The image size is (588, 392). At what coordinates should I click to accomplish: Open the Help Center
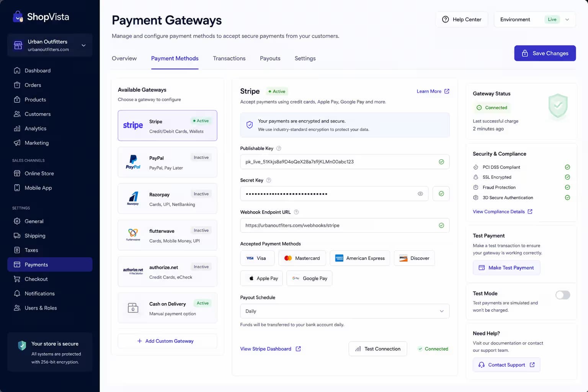coord(461,20)
